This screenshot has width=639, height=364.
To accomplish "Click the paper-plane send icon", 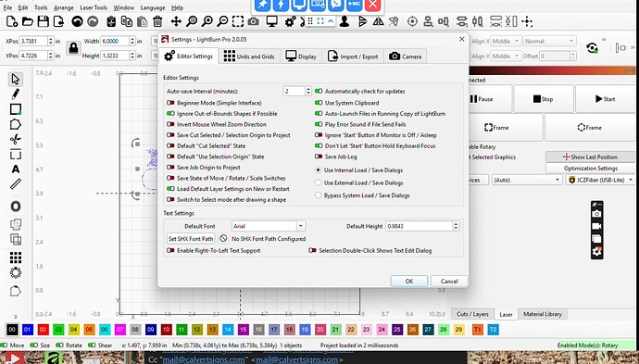I will [x=394, y=21].
